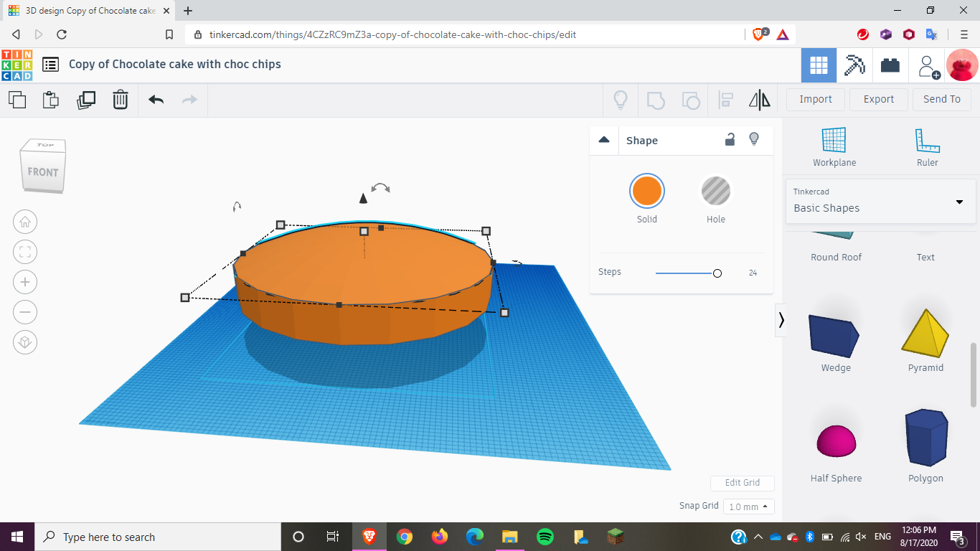Delete the selected shape
This screenshot has width=980, height=551.
point(121,100)
